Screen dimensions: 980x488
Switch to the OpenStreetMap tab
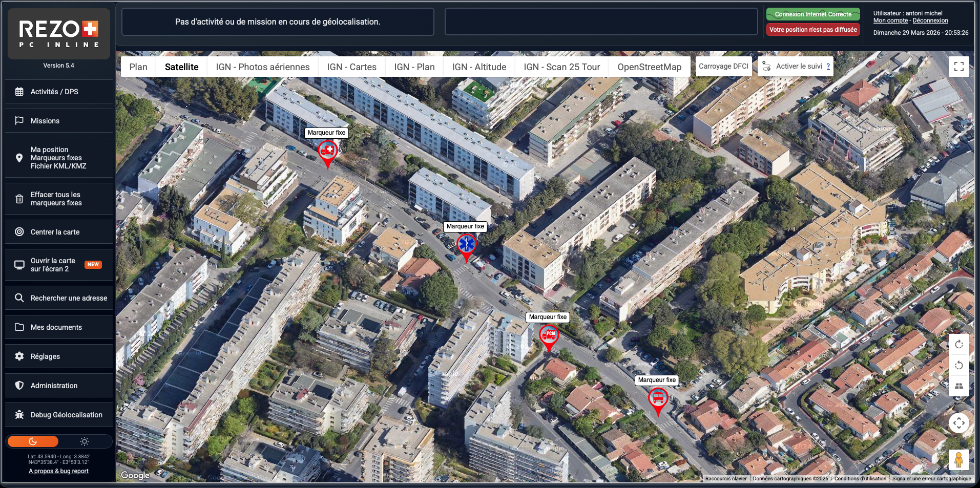click(649, 67)
